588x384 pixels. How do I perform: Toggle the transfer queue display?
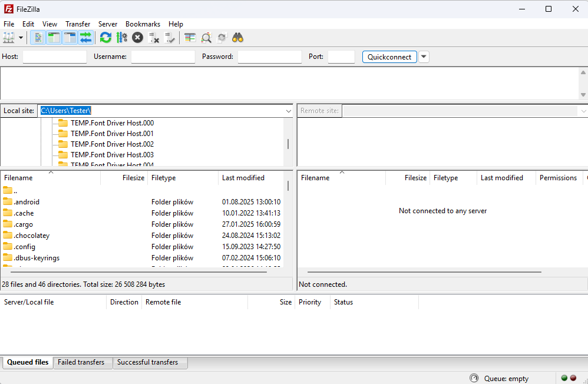click(x=86, y=38)
